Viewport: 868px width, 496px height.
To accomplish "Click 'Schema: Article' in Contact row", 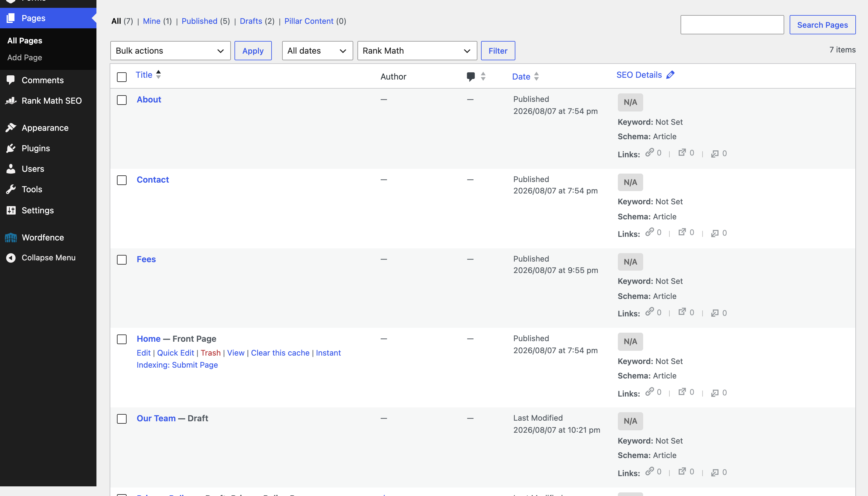I will (x=647, y=217).
